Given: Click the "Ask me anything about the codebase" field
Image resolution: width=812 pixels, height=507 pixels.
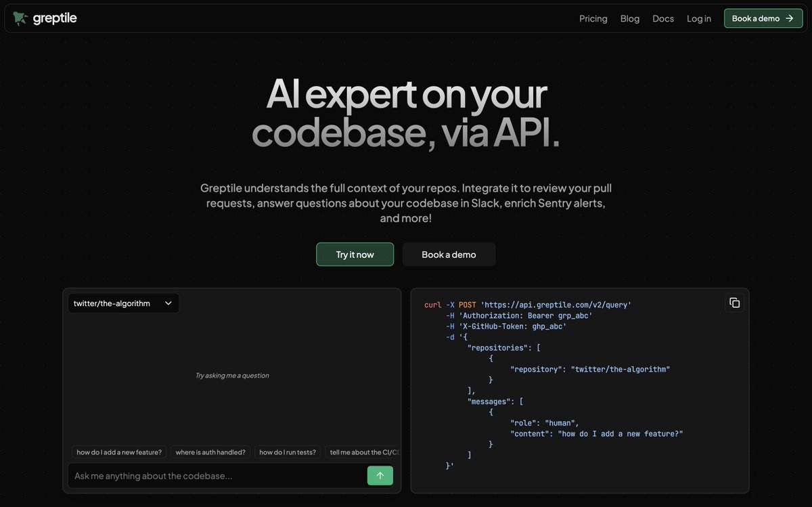Looking at the screenshot, I should coord(203,475).
